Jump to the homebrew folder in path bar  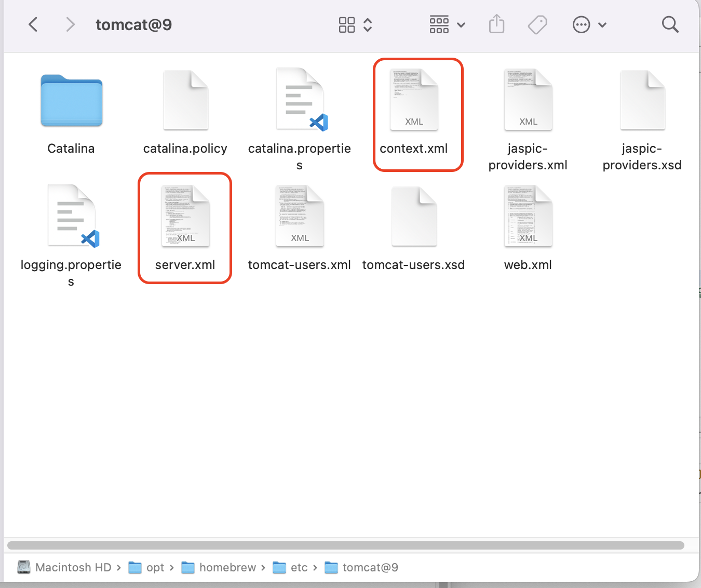pos(219,567)
